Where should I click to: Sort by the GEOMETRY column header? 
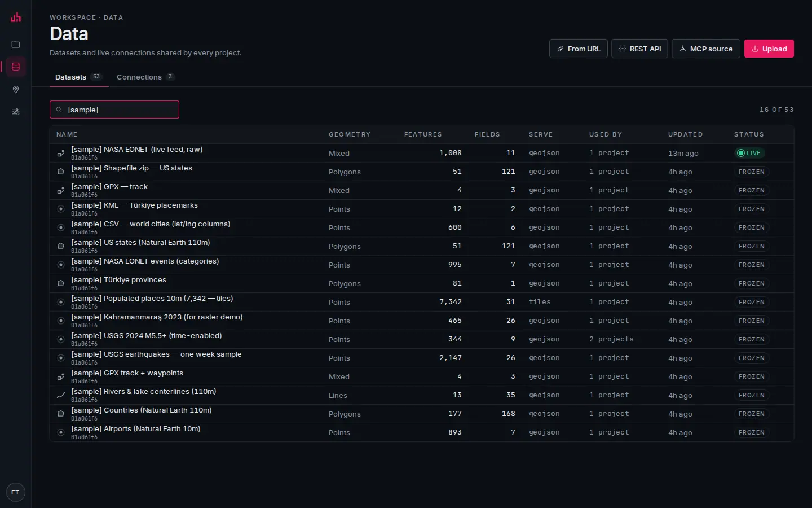click(x=350, y=134)
